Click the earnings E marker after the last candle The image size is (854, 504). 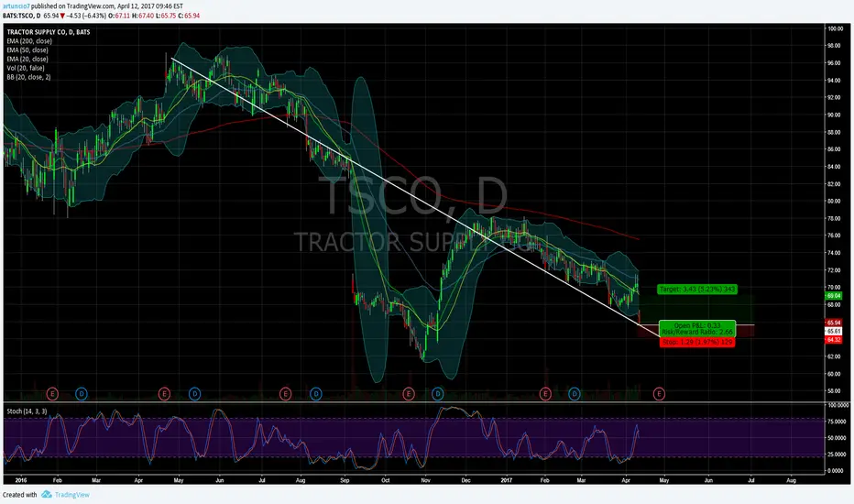click(x=659, y=393)
